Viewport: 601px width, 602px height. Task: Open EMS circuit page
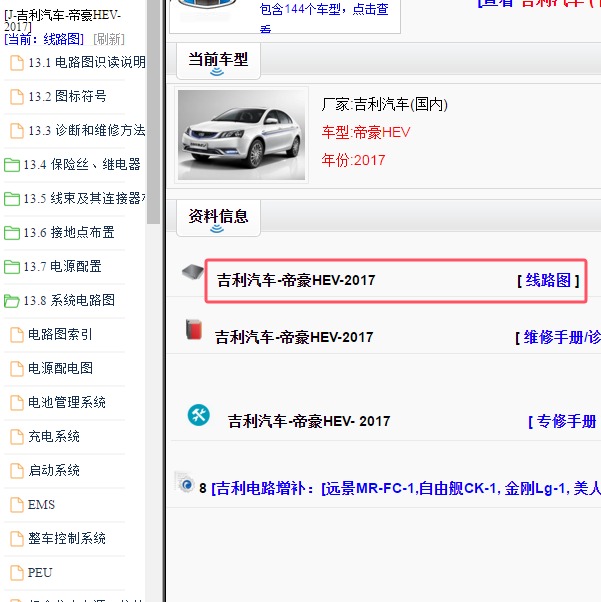[x=41, y=504]
